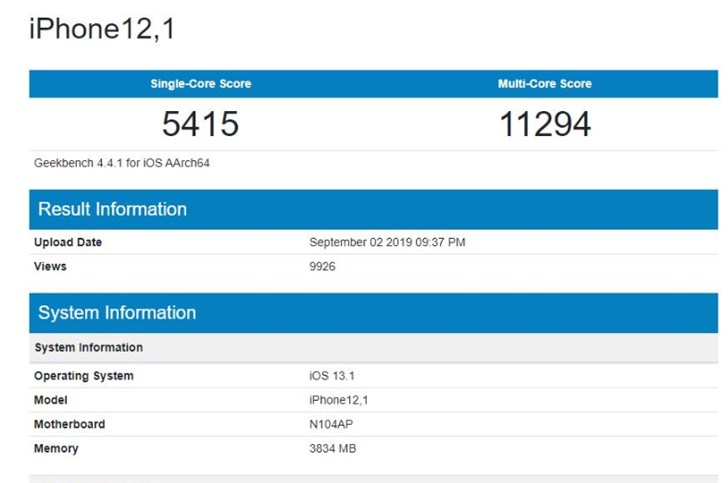This screenshot has height=483, width=728.
Task: Click the memory value 3834 MB
Action: (333, 449)
